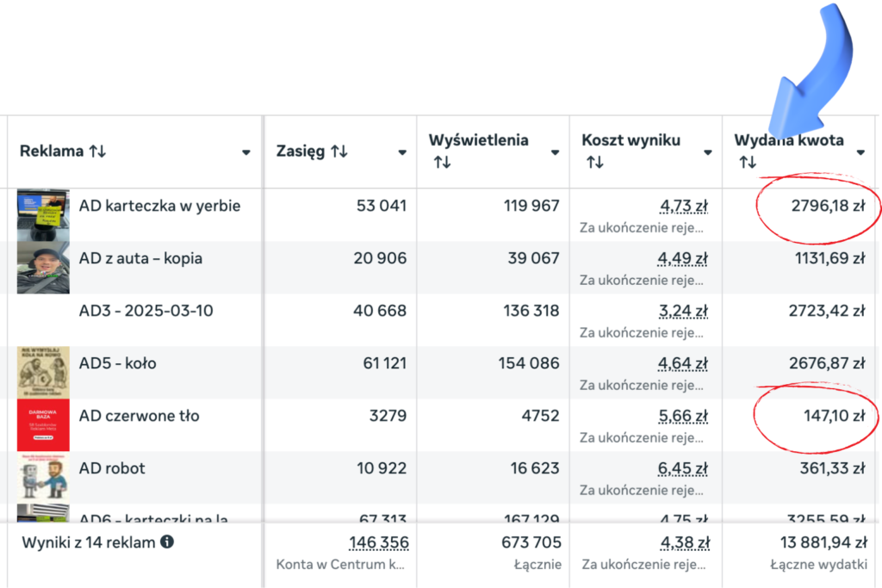Viewport: 882px width, 588px height.
Task: Open the Zasięg column dropdown arrow
Action: tap(401, 152)
